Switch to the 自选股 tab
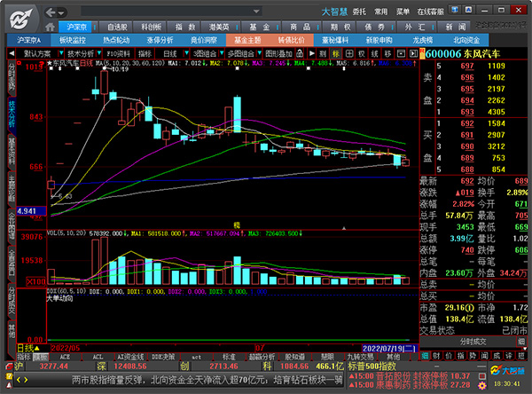 tap(117, 27)
